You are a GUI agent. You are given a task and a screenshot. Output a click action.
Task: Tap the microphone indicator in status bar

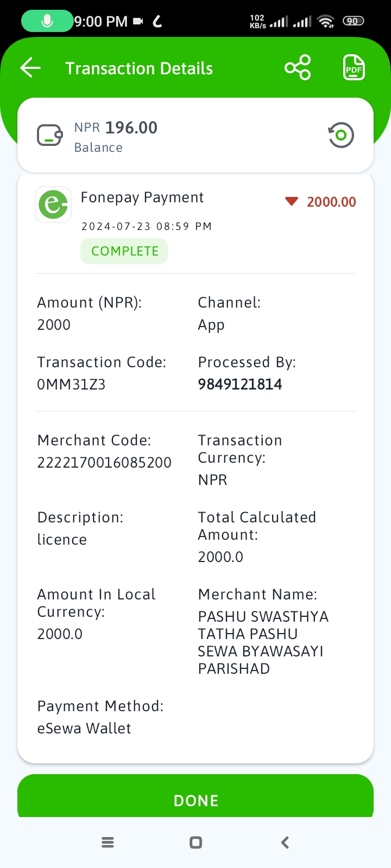click(x=47, y=21)
